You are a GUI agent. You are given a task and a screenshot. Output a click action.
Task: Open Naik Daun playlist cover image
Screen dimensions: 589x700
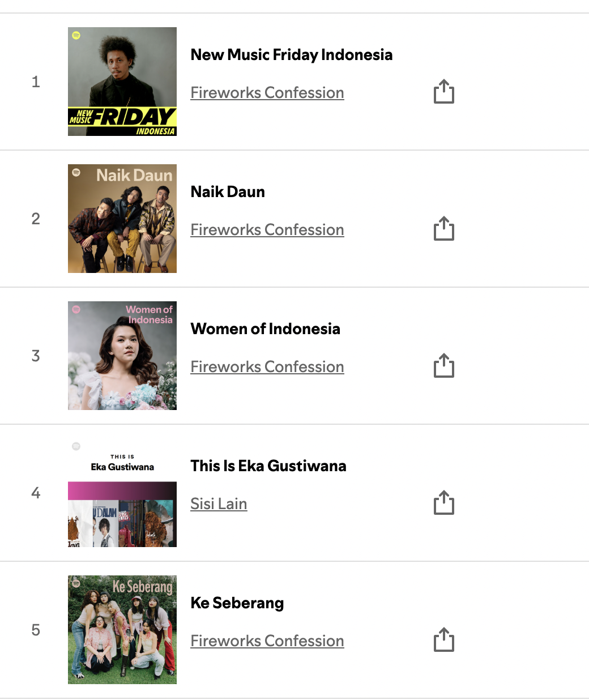coord(122,219)
